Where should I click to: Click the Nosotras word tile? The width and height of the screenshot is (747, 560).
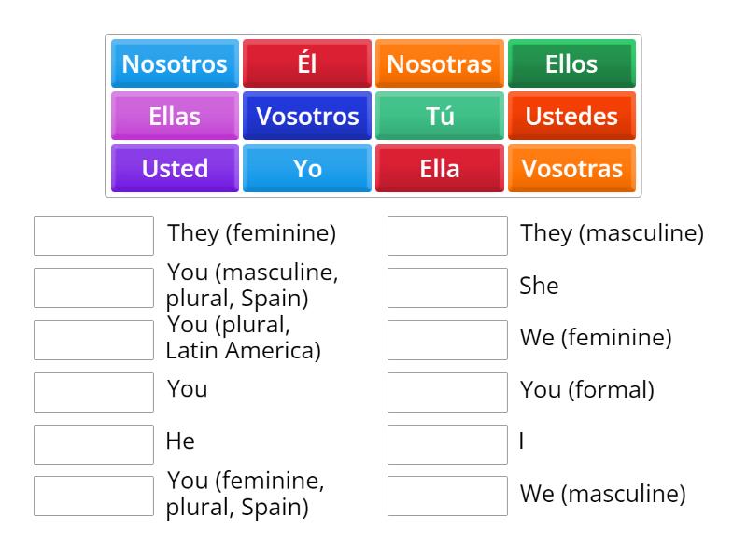click(x=439, y=63)
